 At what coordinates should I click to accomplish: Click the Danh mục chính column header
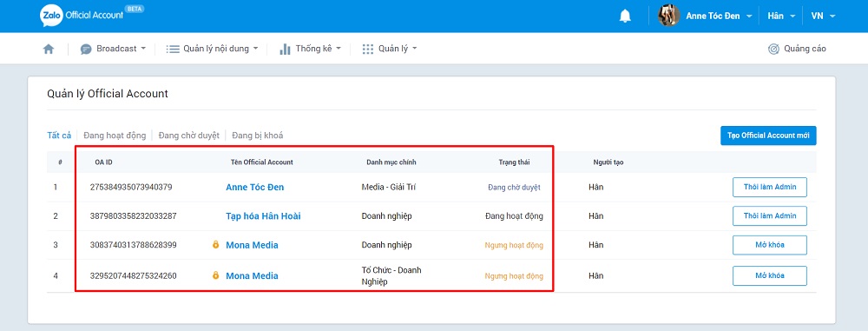point(391,162)
